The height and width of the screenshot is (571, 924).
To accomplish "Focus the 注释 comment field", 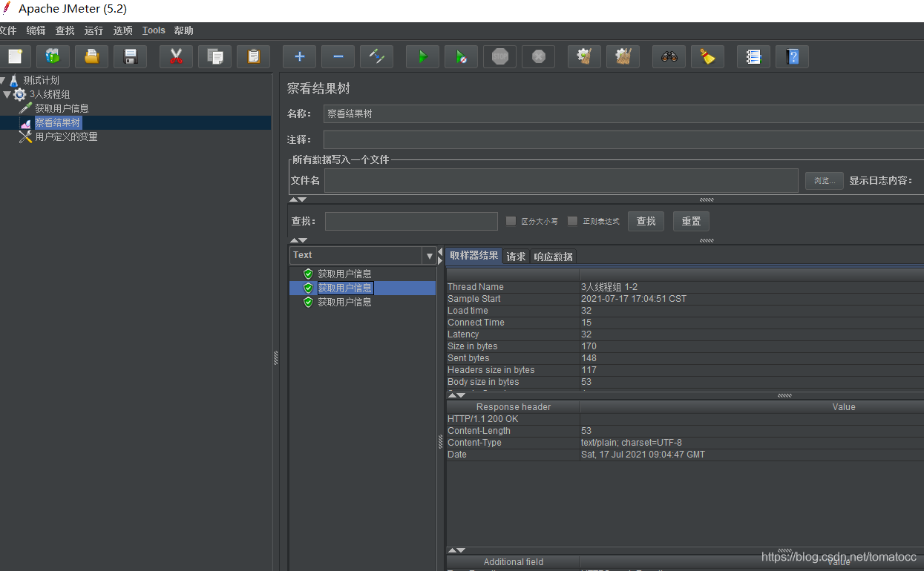I will [x=623, y=139].
